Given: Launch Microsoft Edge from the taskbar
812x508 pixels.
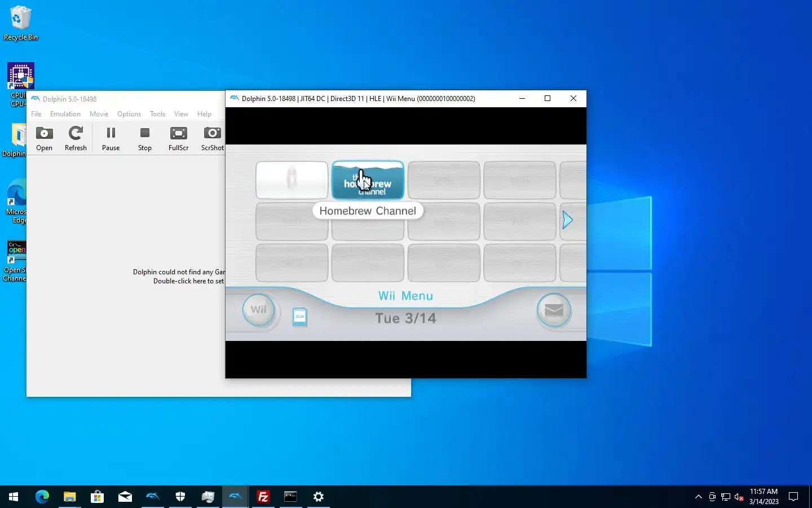Looking at the screenshot, I should tap(42, 497).
